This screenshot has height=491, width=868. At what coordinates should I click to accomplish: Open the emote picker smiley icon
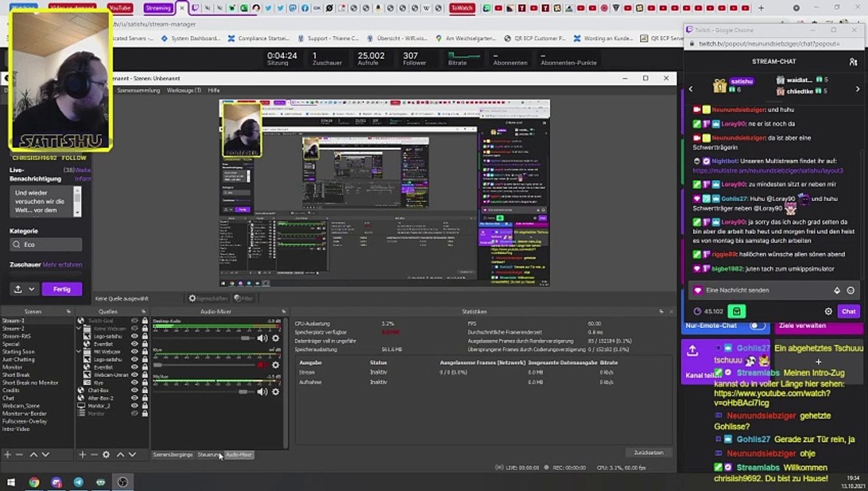(x=850, y=291)
